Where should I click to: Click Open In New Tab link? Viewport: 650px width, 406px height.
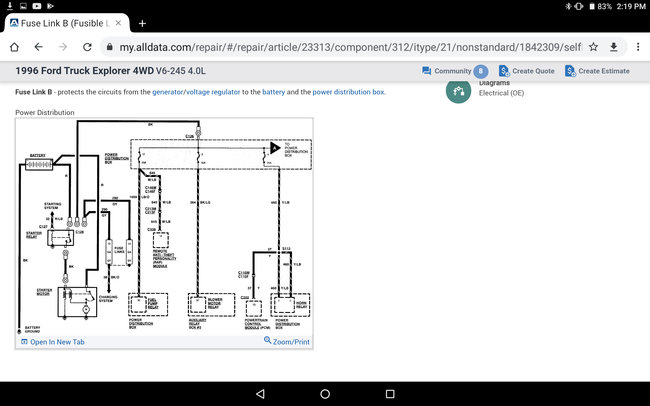coord(53,342)
